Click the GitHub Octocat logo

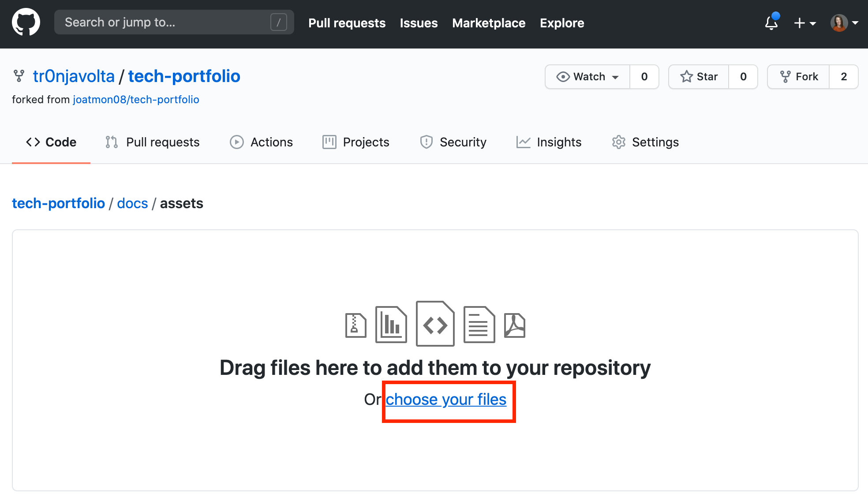tap(26, 22)
